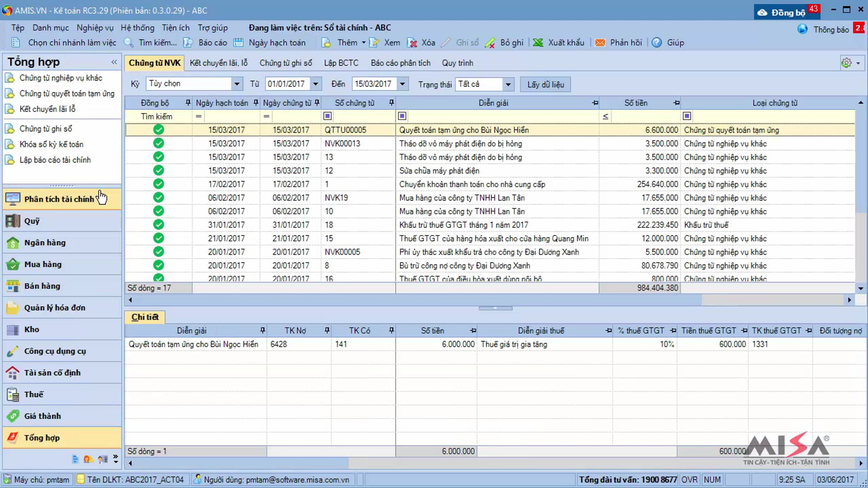This screenshot has width=868, height=488.
Task: Open Chứng từ nghiệp vụ khác link
Action: tap(61, 78)
